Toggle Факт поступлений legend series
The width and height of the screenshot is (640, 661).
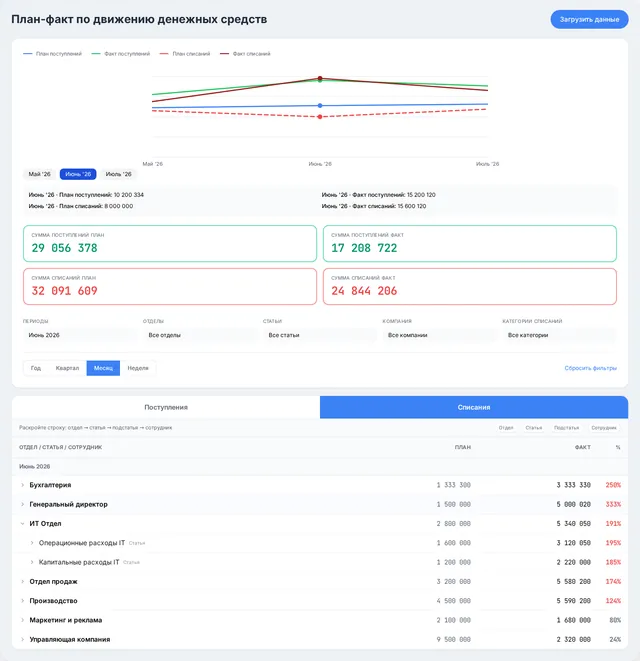point(121,54)
